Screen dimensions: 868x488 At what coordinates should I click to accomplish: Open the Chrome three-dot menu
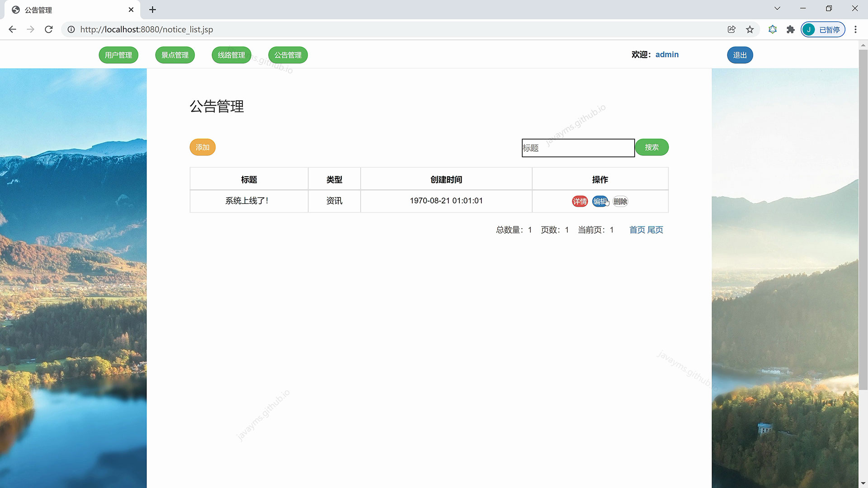click(855, 29)
